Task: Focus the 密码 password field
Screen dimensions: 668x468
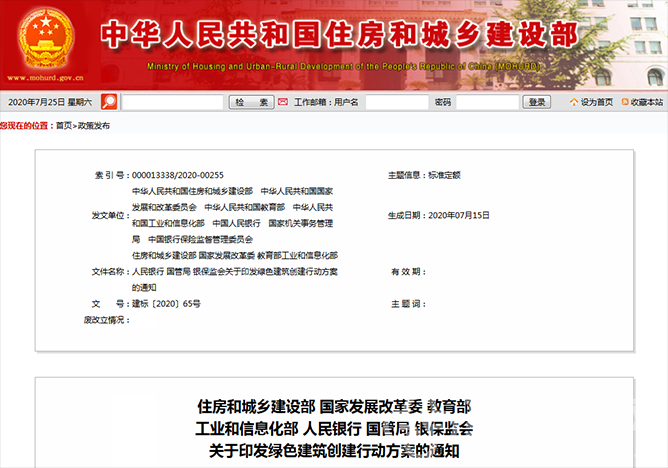Action: (487, 102)
